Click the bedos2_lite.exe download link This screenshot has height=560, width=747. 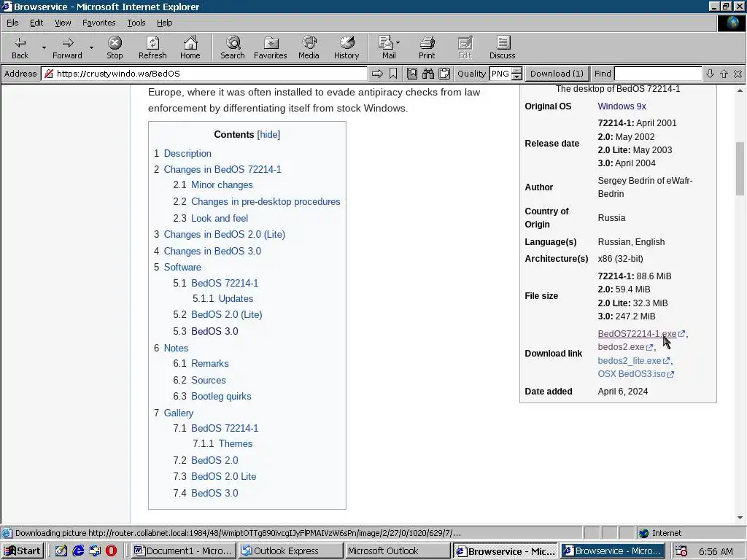[630, 360]
